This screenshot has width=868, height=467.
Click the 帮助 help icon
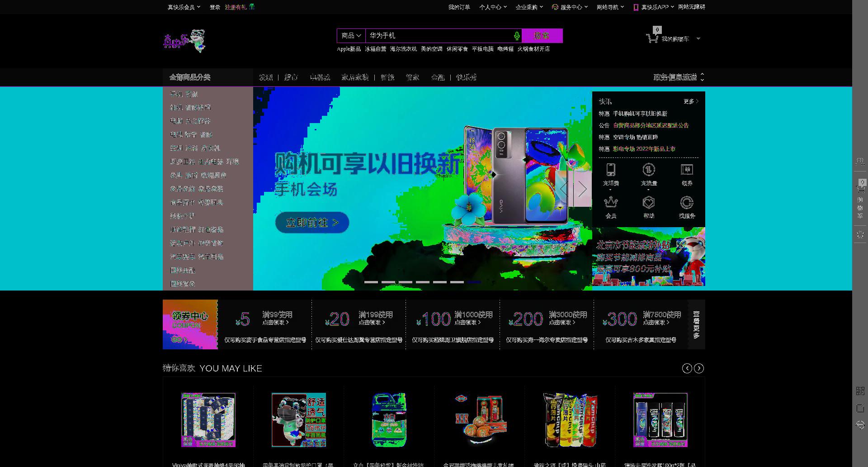pyautogui.click(x=649, y=202)
